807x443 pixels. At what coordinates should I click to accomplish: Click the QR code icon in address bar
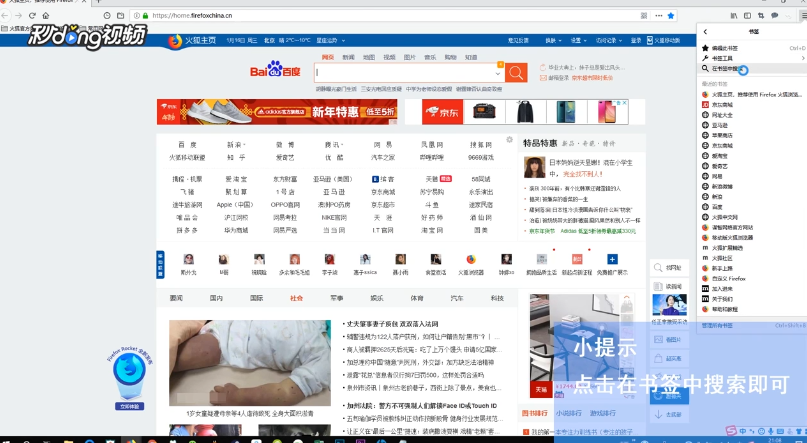pos(644,15)
